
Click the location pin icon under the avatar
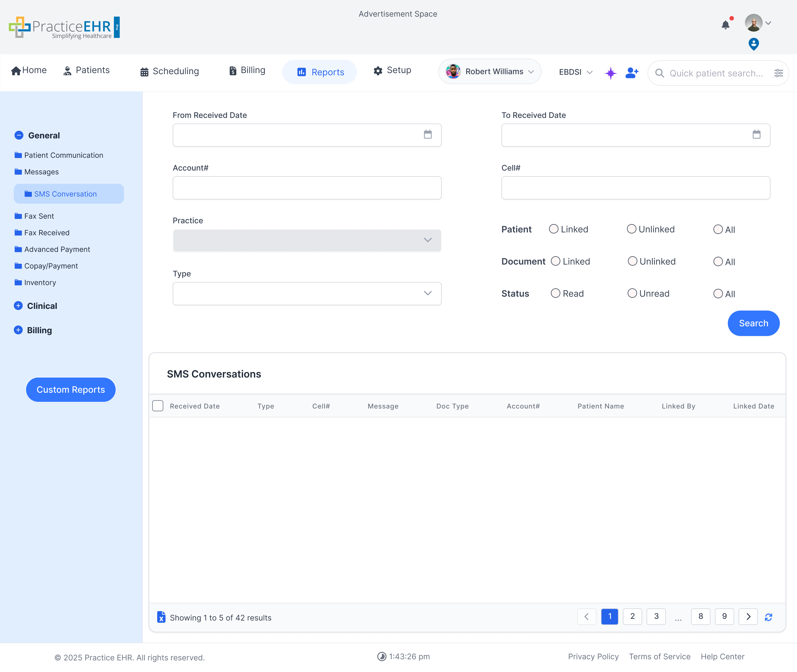753,44
